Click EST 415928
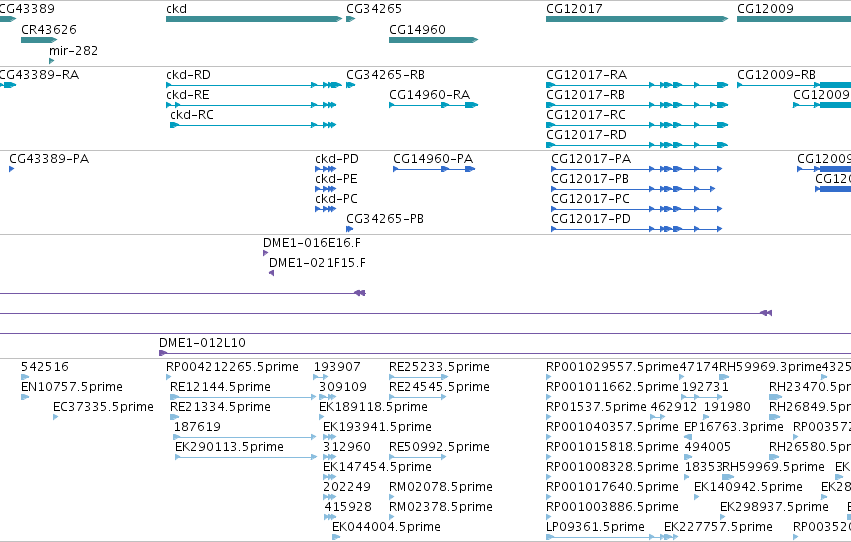 [330, 518]
